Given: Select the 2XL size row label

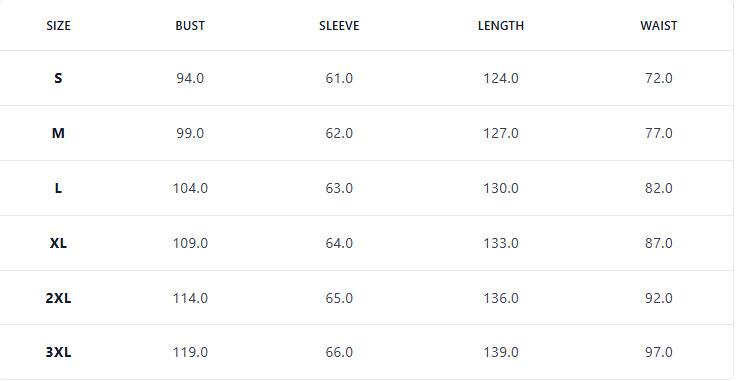Looking at the screenshot, I should pos(58,298).
